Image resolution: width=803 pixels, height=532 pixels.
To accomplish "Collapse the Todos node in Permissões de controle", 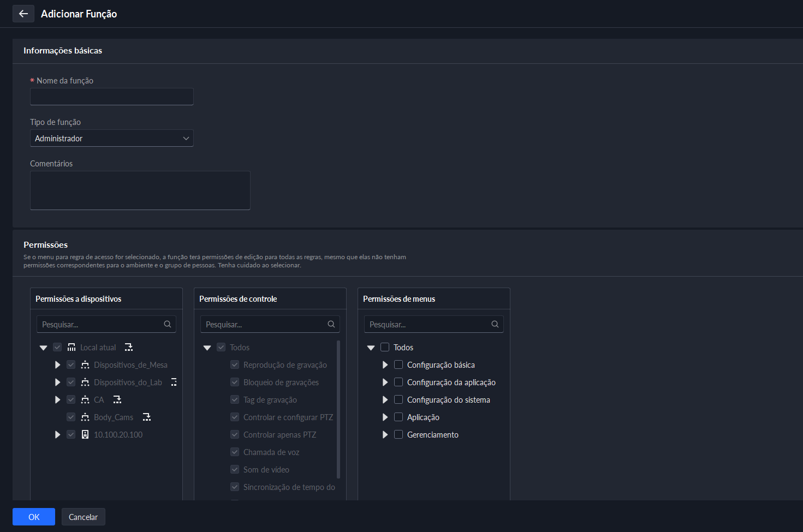I will pyautogui.click(x=207, y=348).
